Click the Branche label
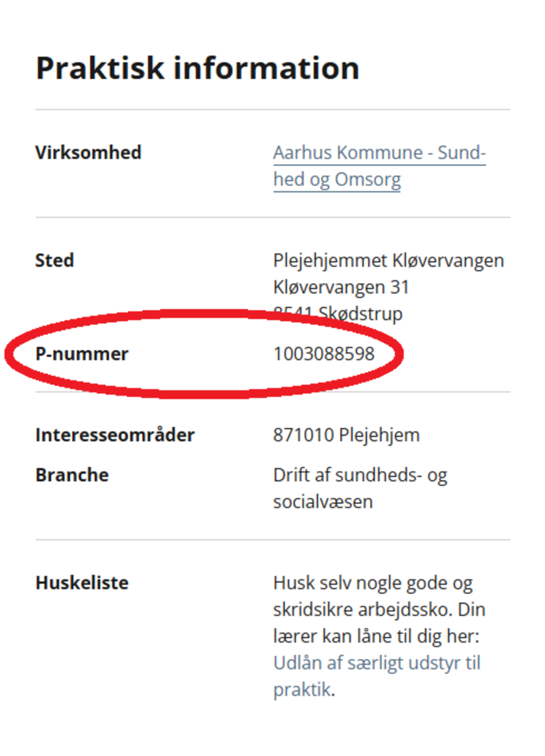The image size is (545, 756). point(72,475)
